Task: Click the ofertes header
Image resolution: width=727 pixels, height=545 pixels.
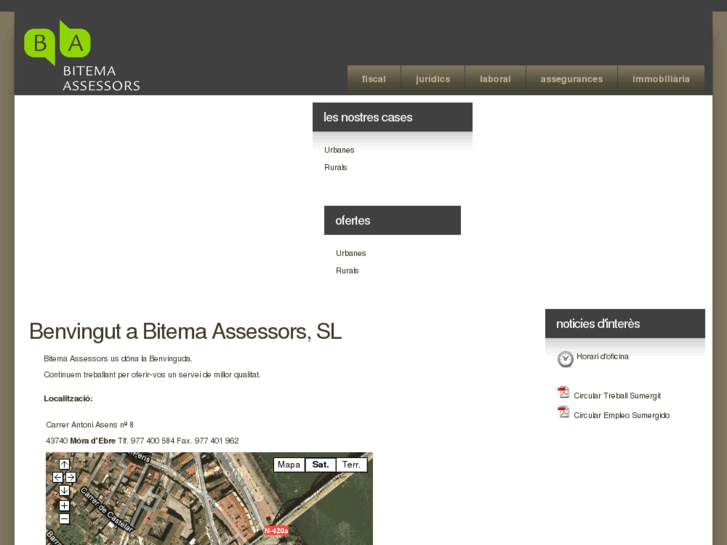Action: tap(392, 220)
